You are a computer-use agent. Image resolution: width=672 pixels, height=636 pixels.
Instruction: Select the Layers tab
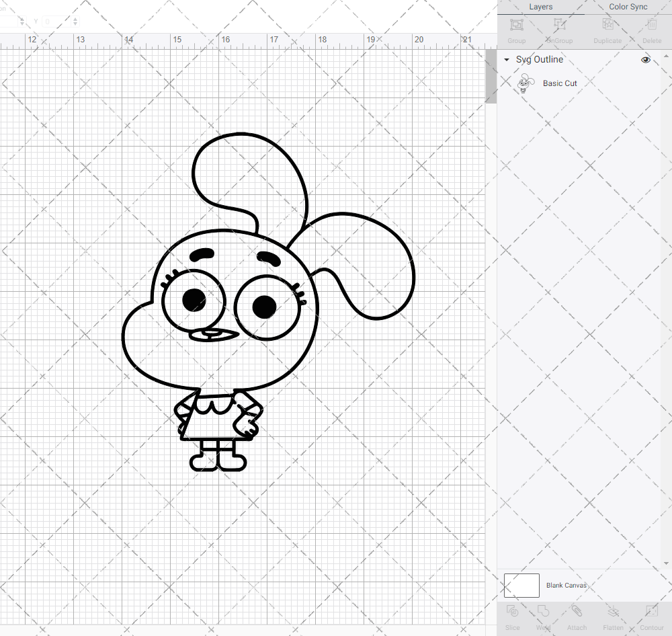pyautogui.click(x=540, y=7)
